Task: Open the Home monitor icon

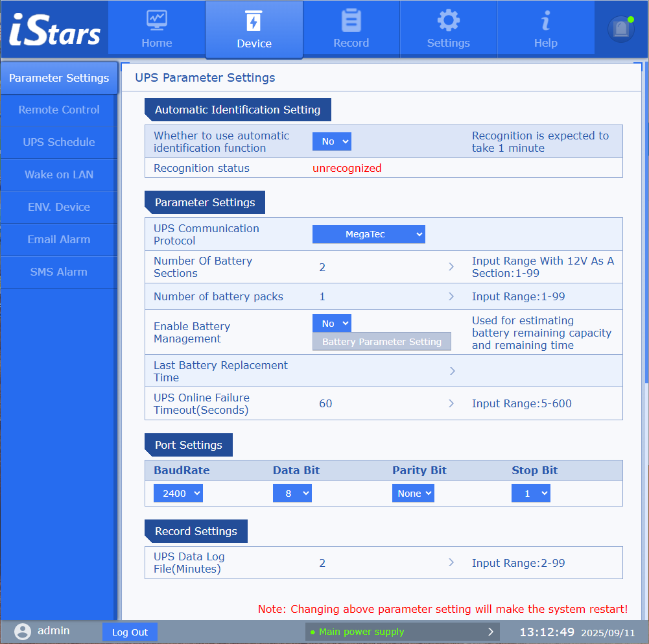Action: 156,21
